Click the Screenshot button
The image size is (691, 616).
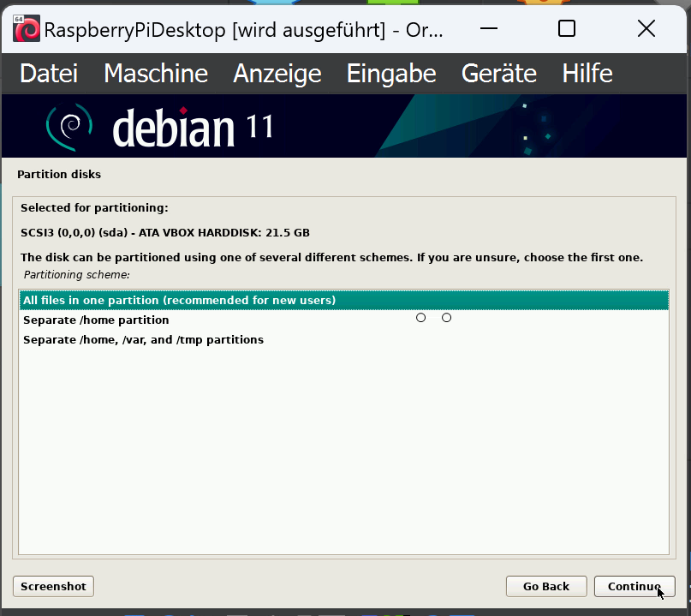click(x=53, y=587)
